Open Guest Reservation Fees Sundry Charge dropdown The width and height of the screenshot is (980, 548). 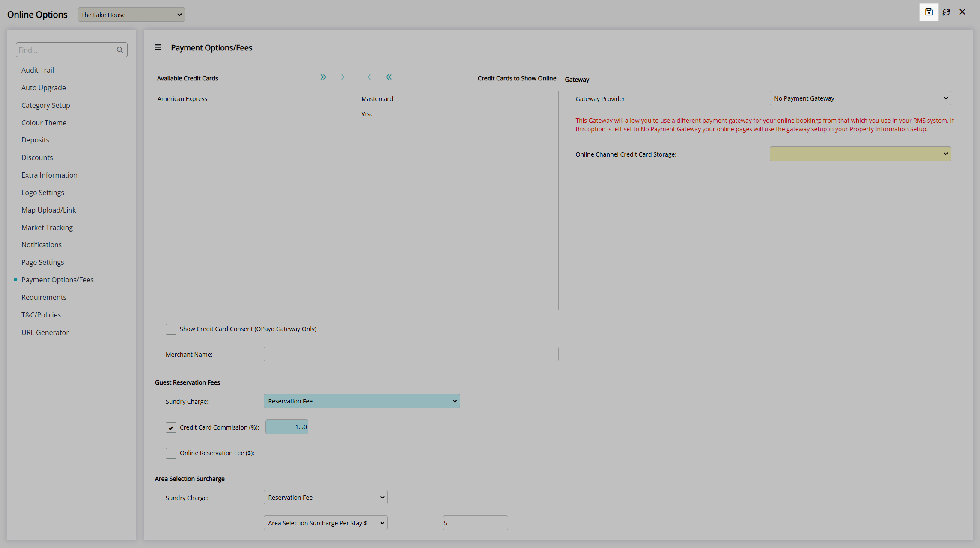[x=362, y=401]
